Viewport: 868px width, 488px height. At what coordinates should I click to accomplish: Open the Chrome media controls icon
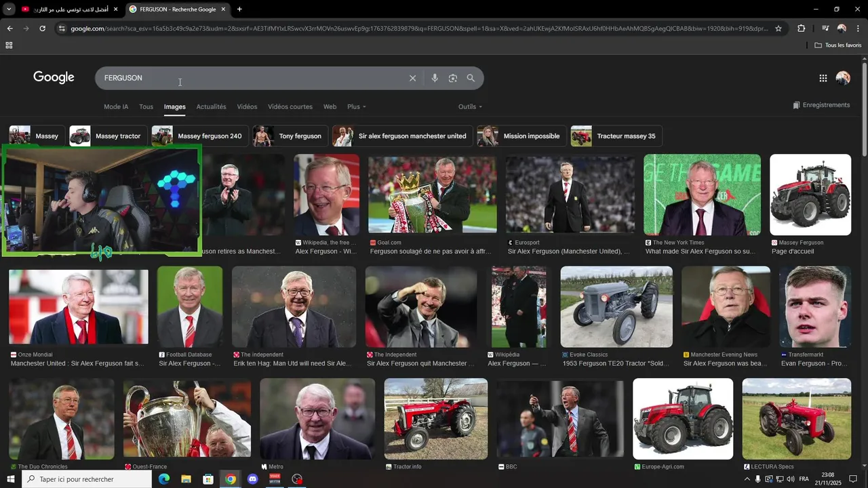click(x=825, y=28)
